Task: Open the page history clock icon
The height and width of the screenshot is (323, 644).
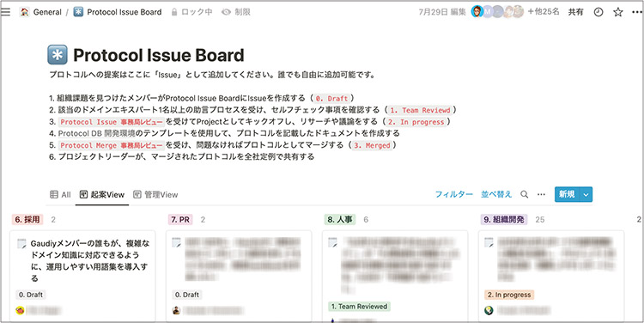Action: coord(598,12)
